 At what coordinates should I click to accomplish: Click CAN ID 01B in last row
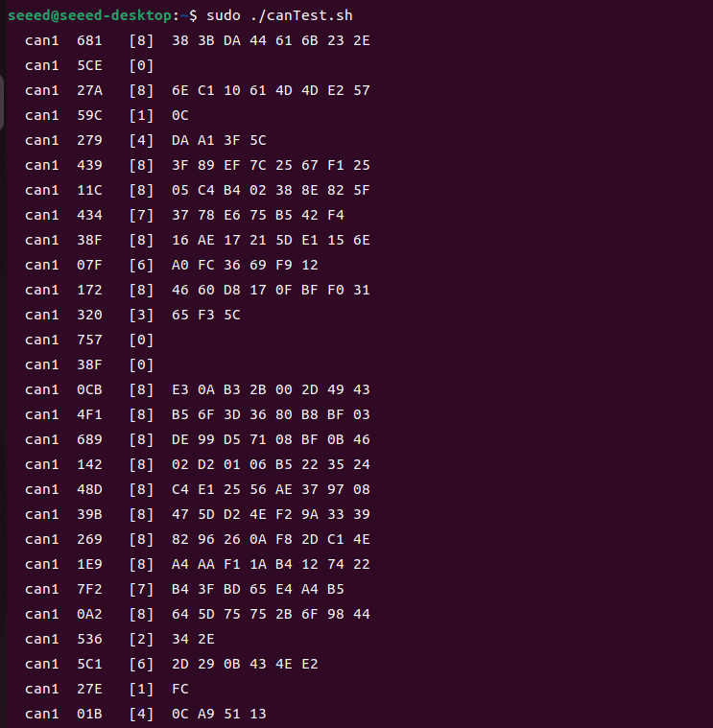pos(89,714)
